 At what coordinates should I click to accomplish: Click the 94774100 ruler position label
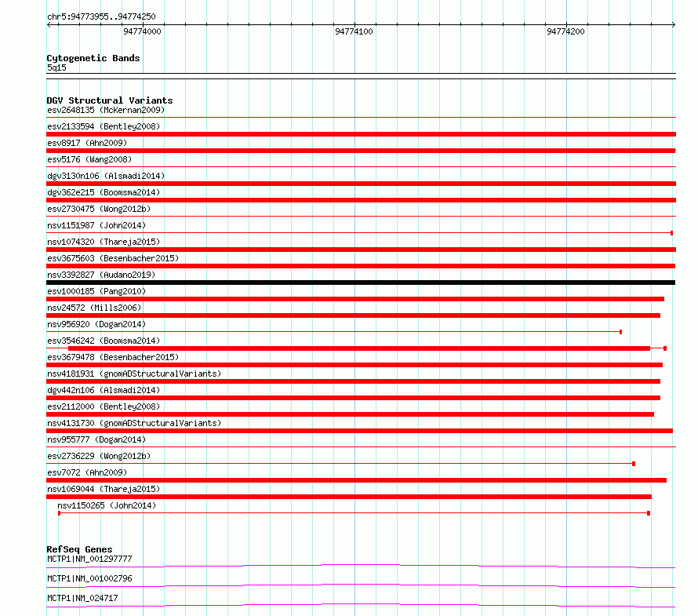pyautogui.click(x=354, y=31)
